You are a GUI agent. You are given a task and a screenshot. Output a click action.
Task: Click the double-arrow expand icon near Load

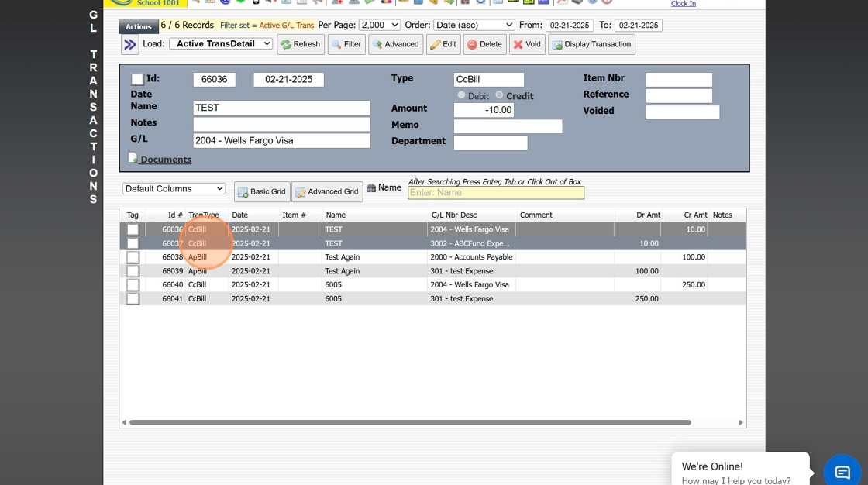coord(129,45)
